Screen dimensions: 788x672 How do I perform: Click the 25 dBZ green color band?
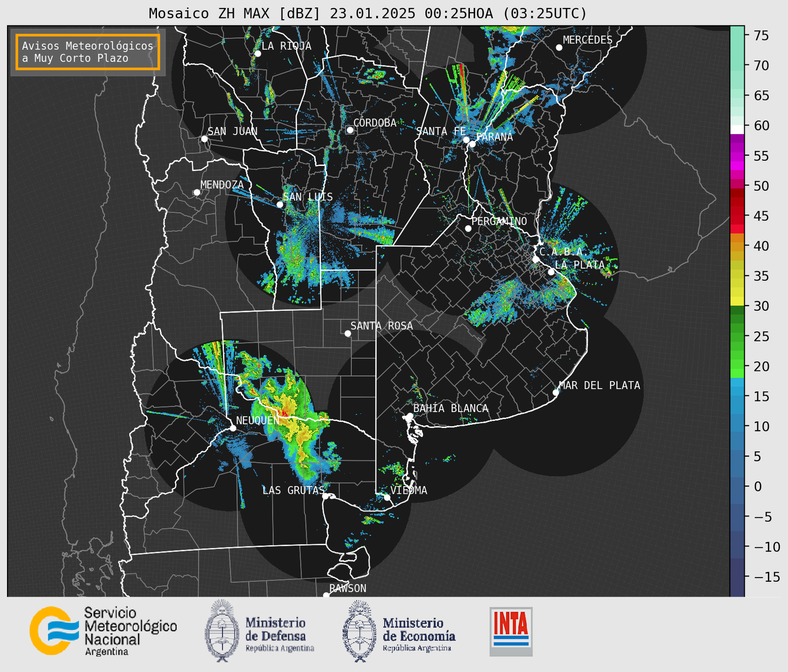[737, 336]
